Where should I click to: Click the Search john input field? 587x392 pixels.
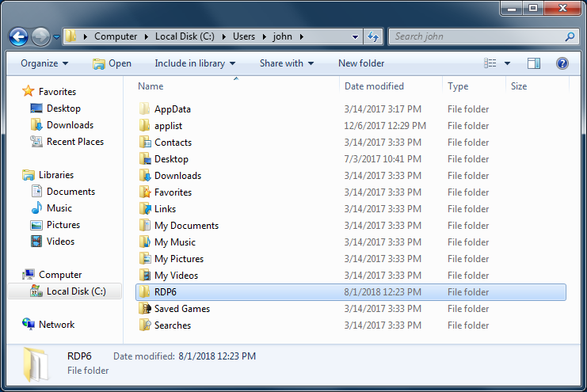(x=475, y=36)
